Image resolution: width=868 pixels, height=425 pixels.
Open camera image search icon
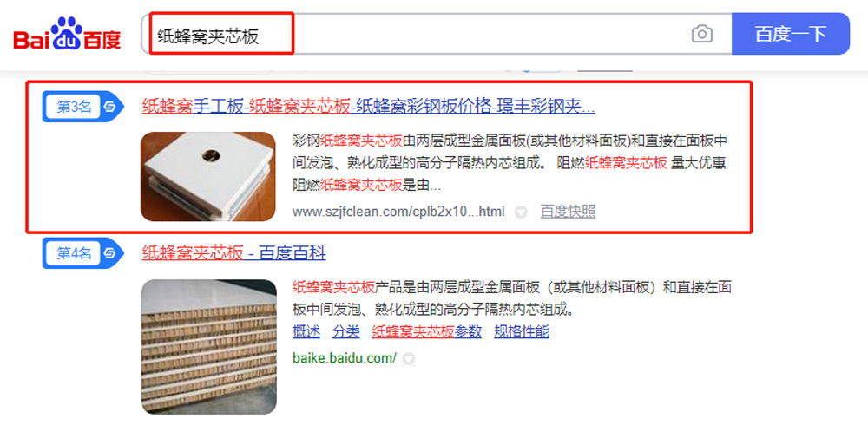pyautogui.click(x=702, y=34)
